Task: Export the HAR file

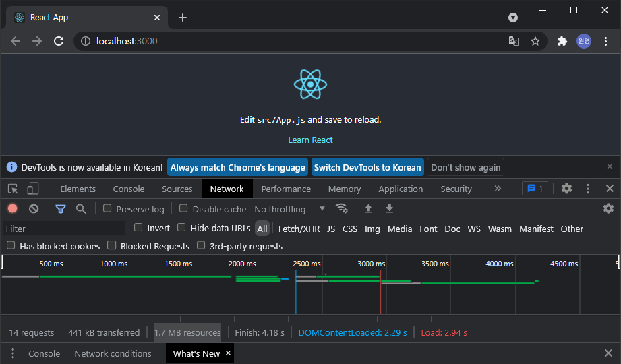Action: click(389, 208)
